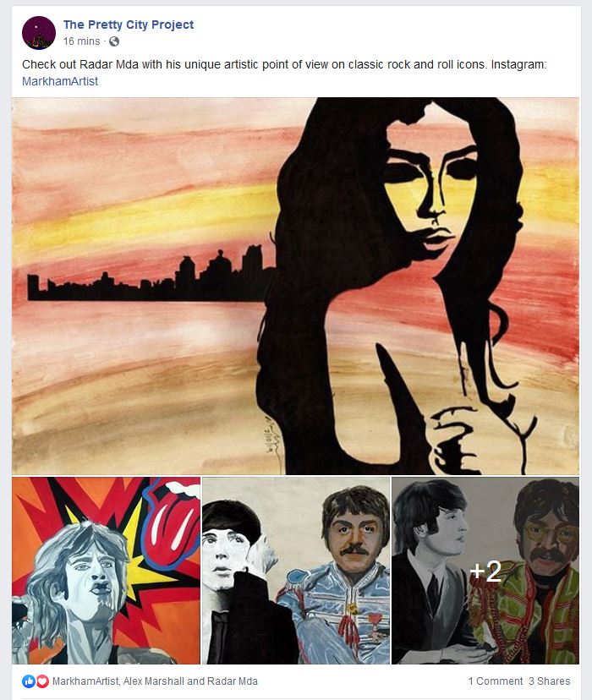592x700 pixels.
Task: Click the red Love heart reaction icon
Action: click(x=42, y=681)
